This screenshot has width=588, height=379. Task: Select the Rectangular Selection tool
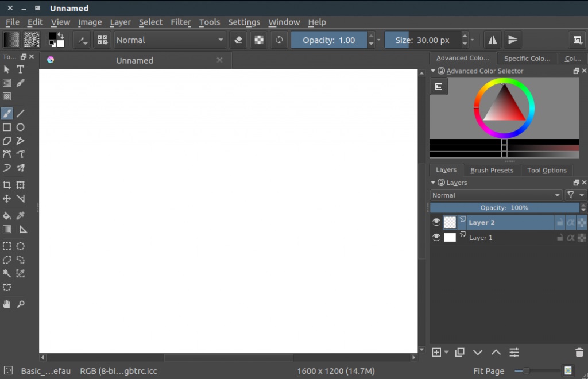(x=7, y=246)
